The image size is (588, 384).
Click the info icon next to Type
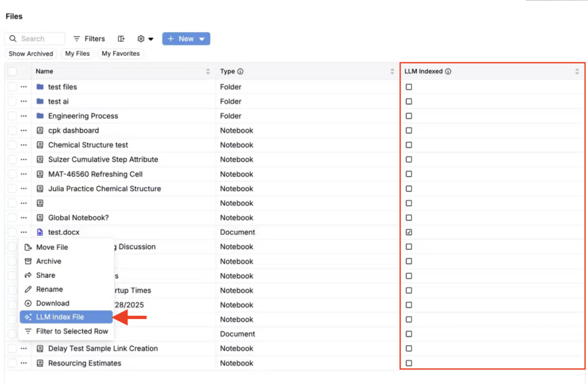[241, 71]
